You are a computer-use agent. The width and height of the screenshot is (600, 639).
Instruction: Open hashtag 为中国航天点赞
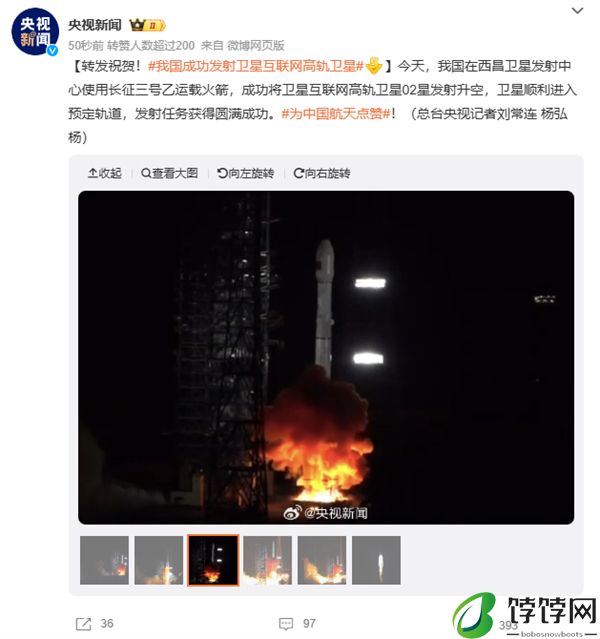tap(336, 113)
